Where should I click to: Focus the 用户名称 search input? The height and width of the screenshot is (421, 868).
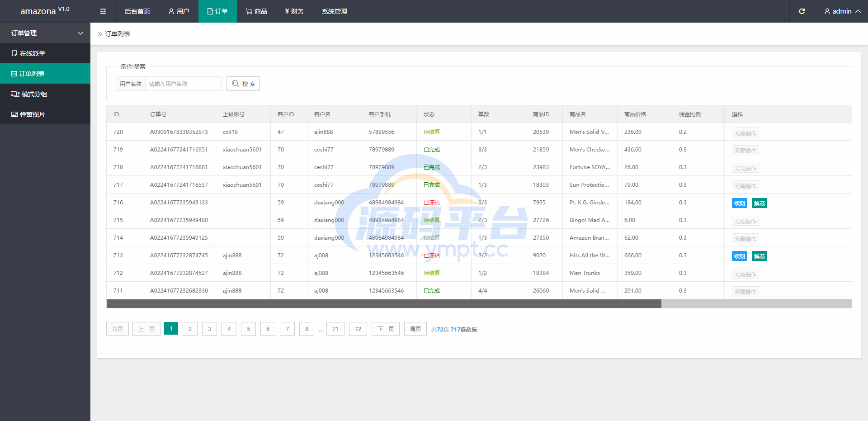point(183,84)
